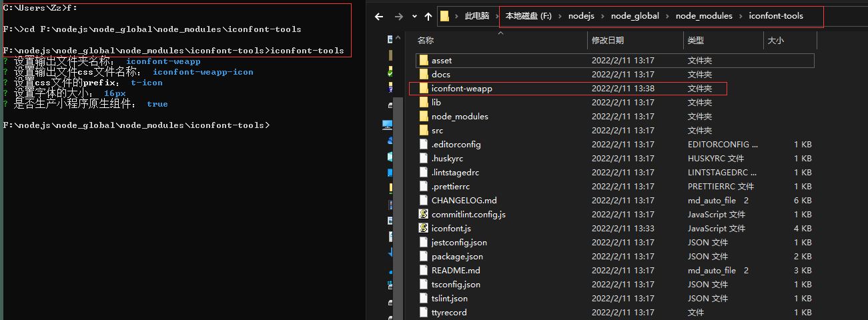The height and width of the screenshot is (320, 868).
Task: Select the node_modules folder icon in list
Action: tap(424, 117)
